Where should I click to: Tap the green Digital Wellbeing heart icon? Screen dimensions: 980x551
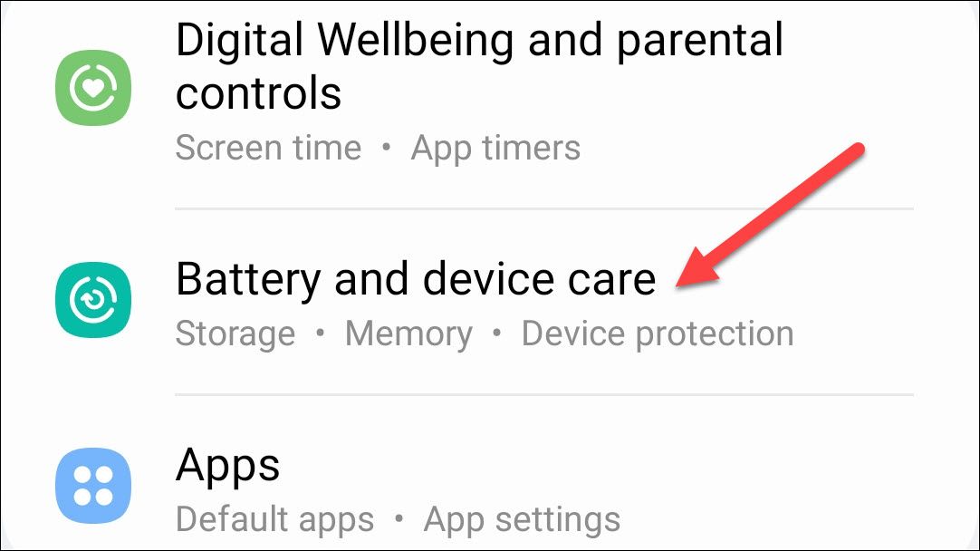pyautogui.click(x=93, y=88)
